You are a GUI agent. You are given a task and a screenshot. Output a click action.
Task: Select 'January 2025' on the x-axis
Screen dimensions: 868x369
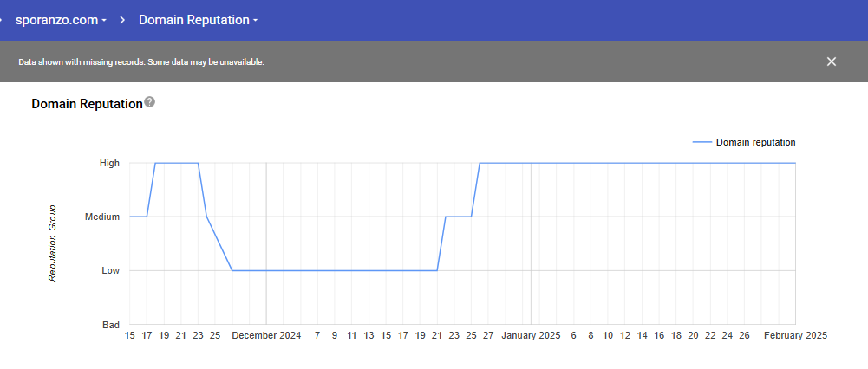(532, 335)
